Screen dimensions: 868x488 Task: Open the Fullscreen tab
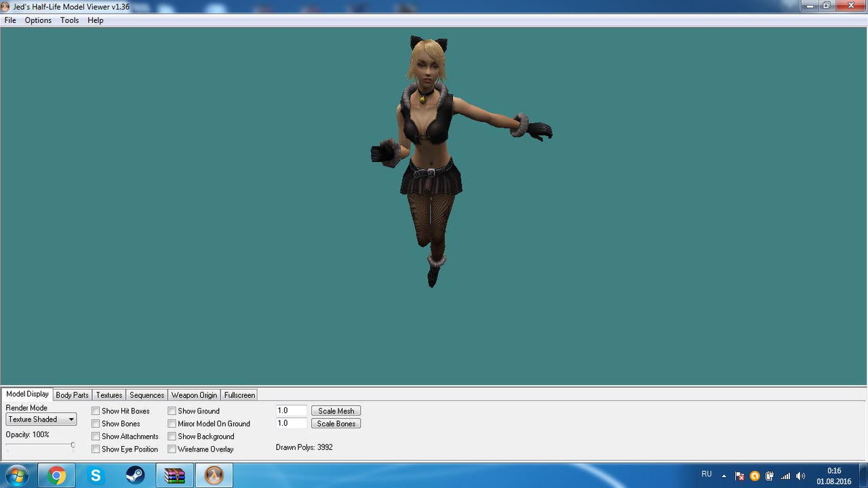[239, 395]
